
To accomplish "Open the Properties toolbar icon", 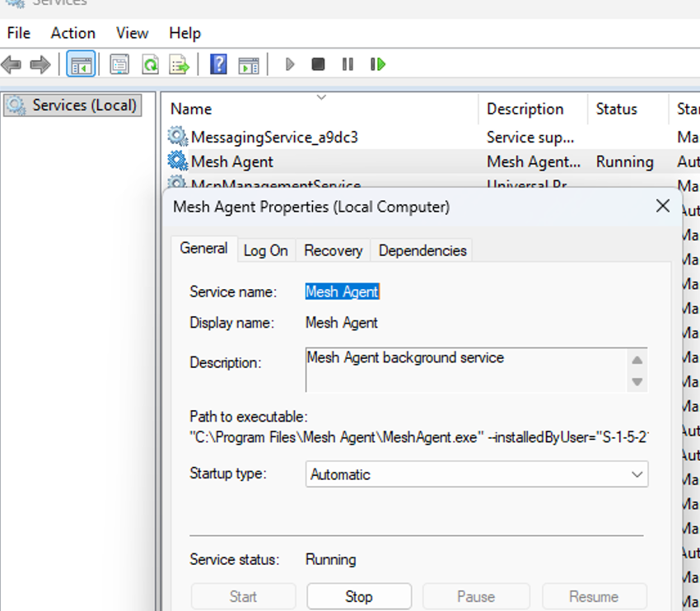I will point(119,65).
